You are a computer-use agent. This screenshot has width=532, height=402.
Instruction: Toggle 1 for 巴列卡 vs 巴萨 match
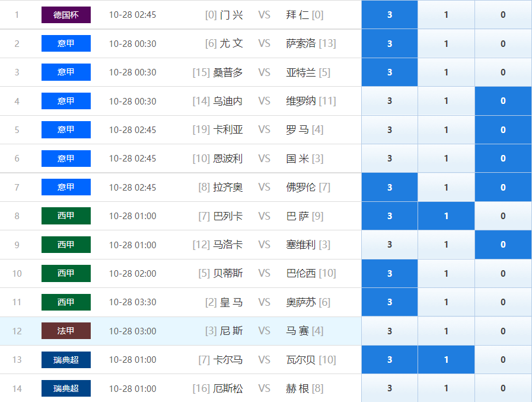tap(446, 216)
